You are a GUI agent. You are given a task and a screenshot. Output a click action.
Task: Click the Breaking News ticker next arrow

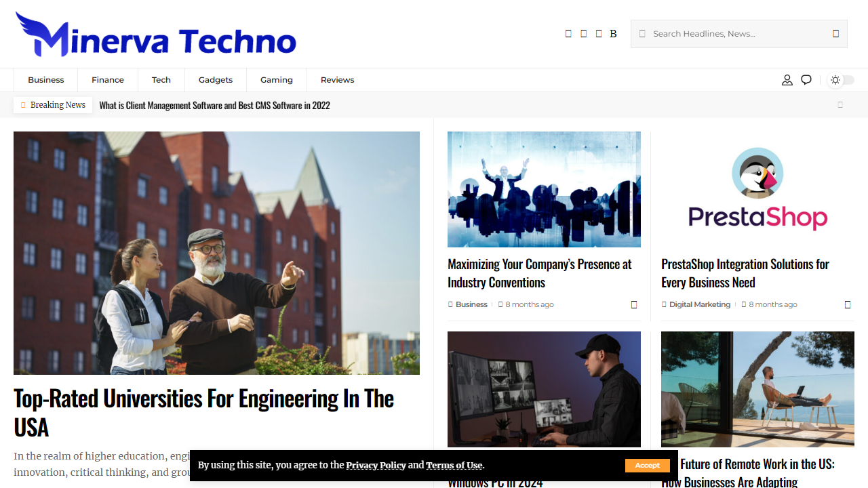coord(840,105)
